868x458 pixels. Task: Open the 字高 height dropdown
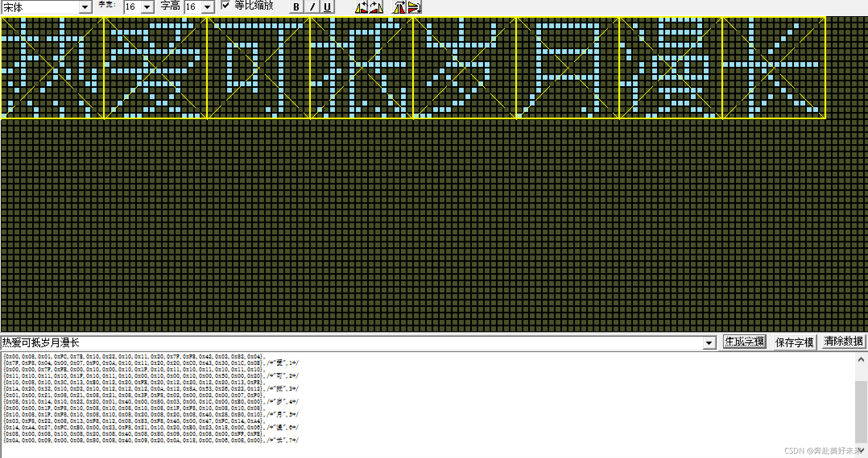(207, 7)
